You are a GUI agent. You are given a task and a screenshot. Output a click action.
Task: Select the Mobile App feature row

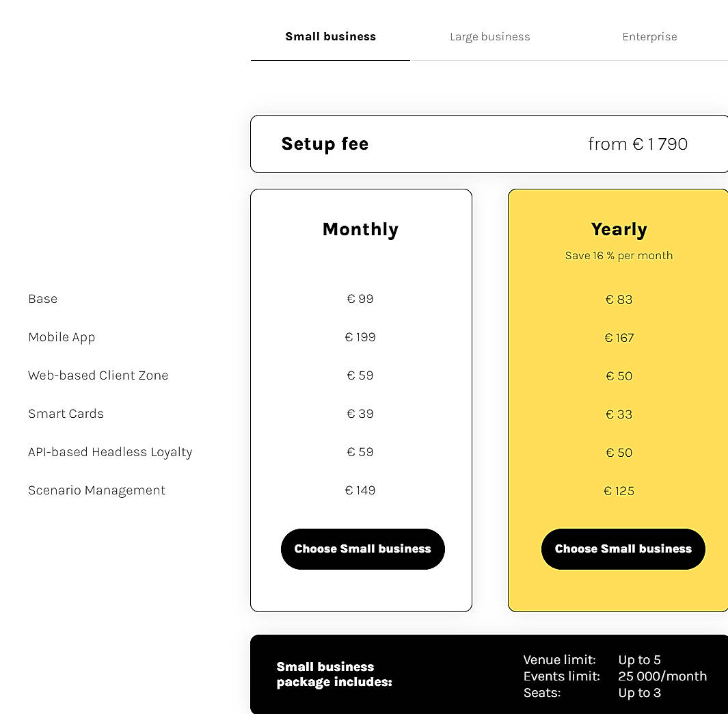(62, 337)
